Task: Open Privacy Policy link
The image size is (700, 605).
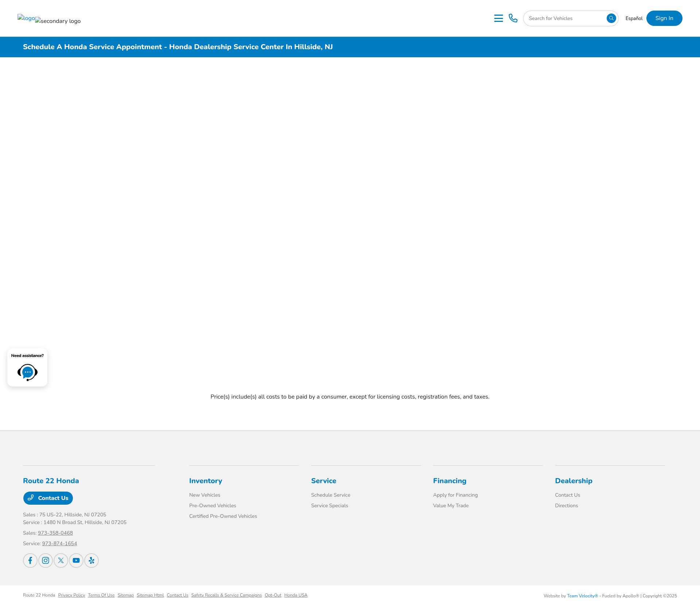Action: click(x=71, y=595)
